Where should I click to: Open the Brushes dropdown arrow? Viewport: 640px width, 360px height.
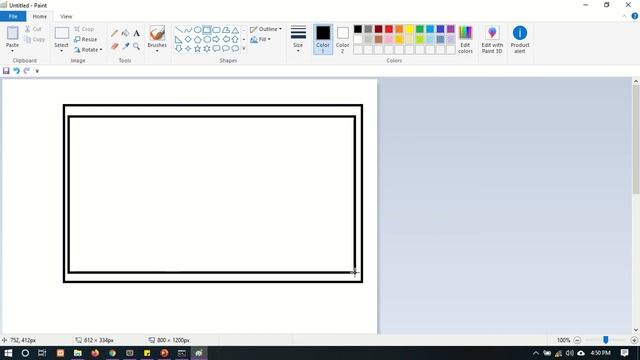(157, 51)
